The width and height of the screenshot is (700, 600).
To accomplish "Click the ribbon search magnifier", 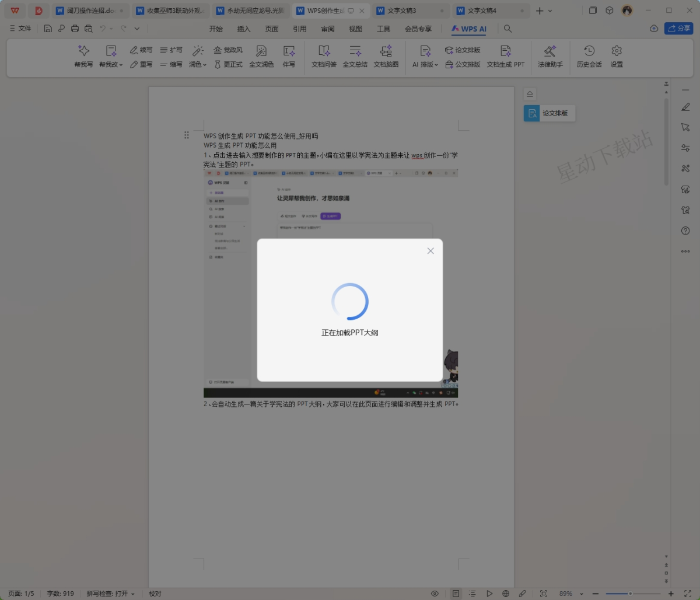I will pyautogui.click(x=508, y=29).
